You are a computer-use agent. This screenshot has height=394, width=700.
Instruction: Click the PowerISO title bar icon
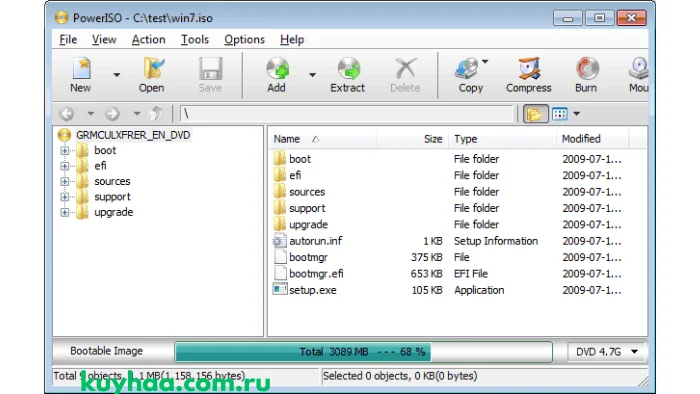click(x=61, y=17)
